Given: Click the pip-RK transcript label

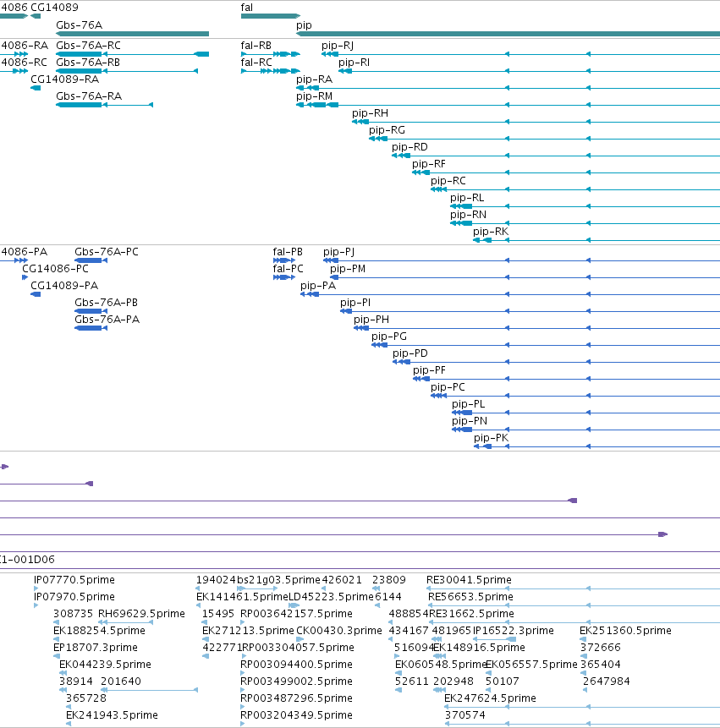Looking at the screenshot, I should (491, 232).
